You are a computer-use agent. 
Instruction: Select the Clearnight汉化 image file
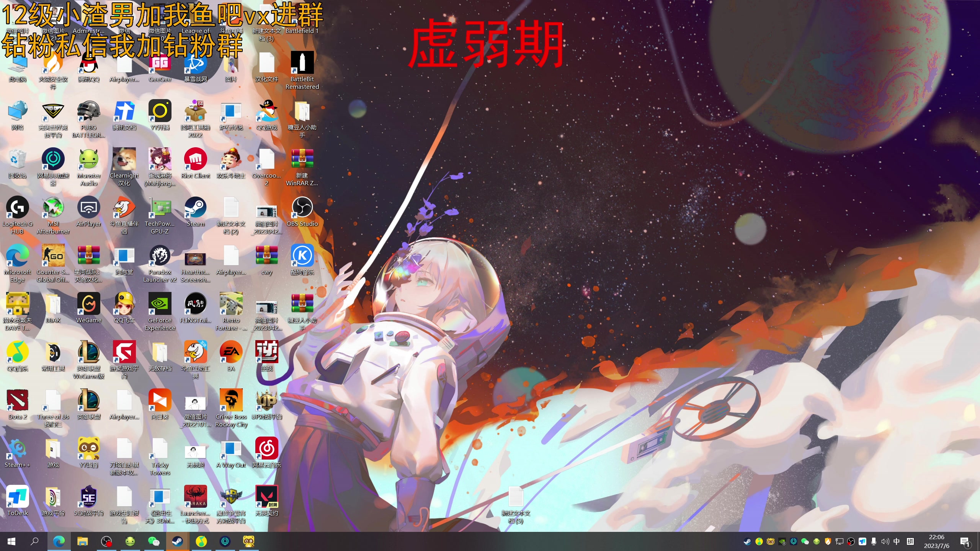tap(124, 167)
